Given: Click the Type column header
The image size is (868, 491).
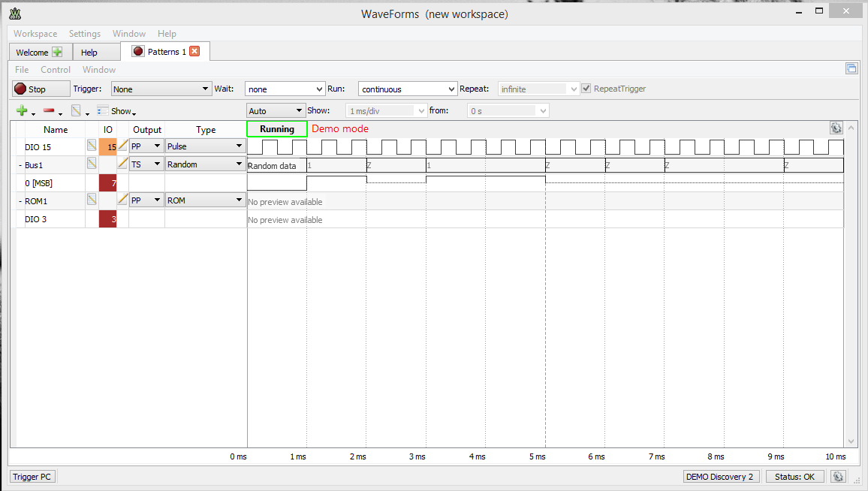Looking at the screenshot, I should [x=206, y=130].
